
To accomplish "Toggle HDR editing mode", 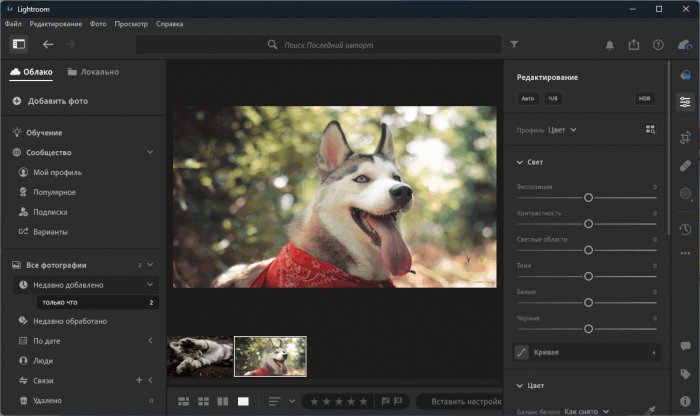I will pyautogui.click(x=644, y=99).
